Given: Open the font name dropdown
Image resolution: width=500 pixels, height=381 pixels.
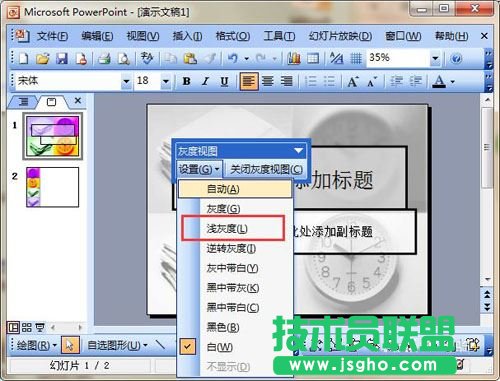Looking at the screenshot, I should tap(126, 81).
